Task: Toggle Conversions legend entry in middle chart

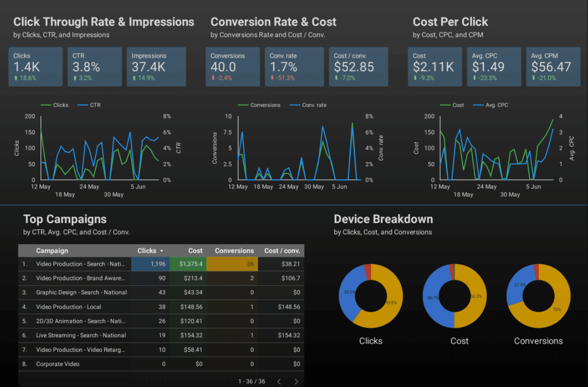Action: pos(259,105)
